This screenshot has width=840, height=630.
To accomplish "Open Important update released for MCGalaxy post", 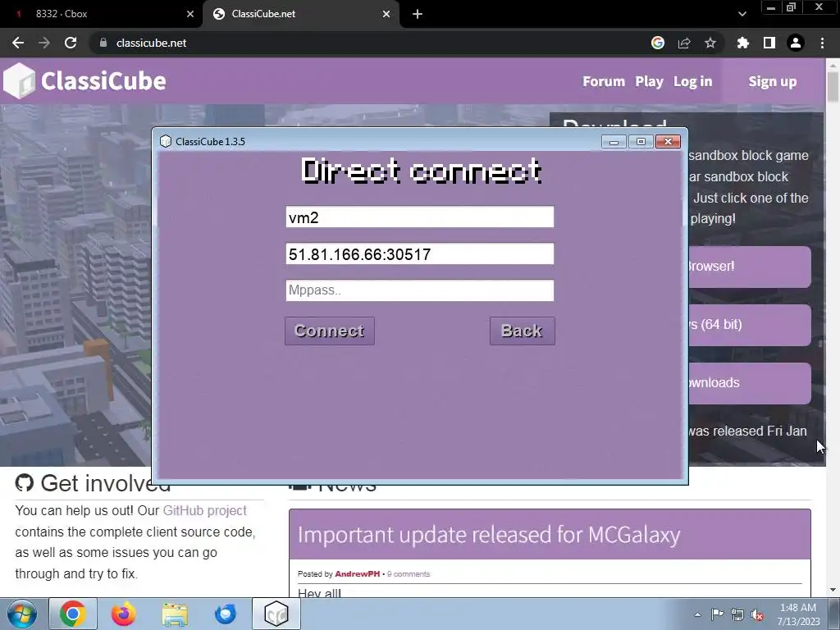I will (489, 535).
